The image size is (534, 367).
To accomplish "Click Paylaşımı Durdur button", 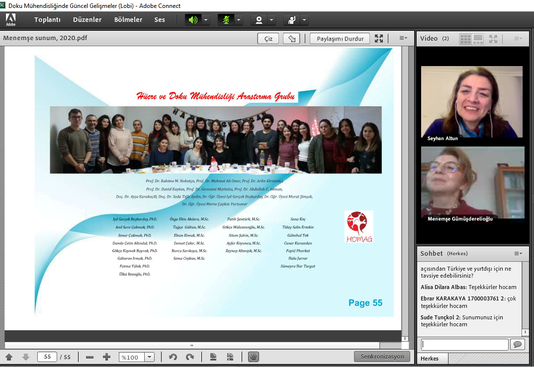I will coord(340,38).
